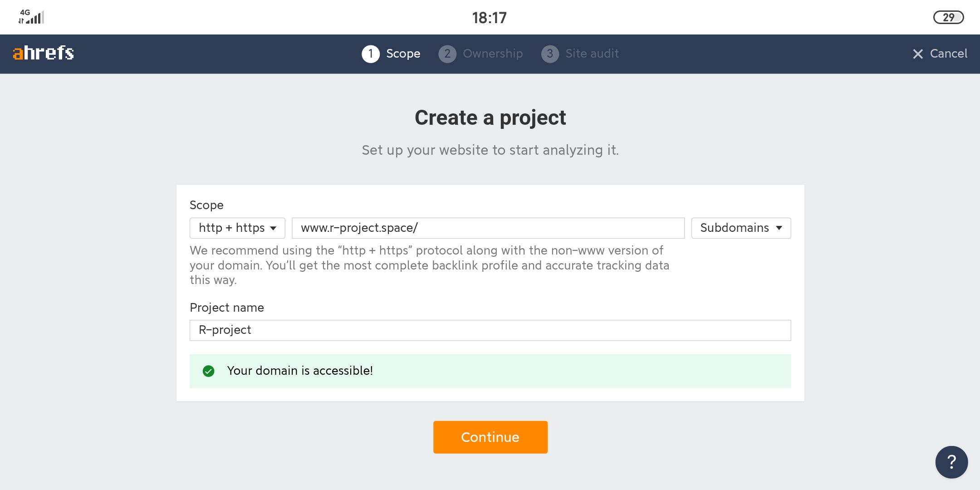Go to the Scope step
Screen dimensions: 980x490
pyautogui.click(x=403, y=54)
